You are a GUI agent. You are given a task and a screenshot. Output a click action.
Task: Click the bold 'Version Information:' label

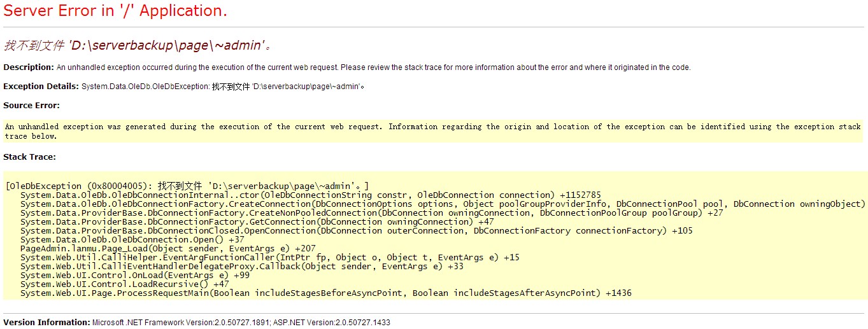(46, 323)
